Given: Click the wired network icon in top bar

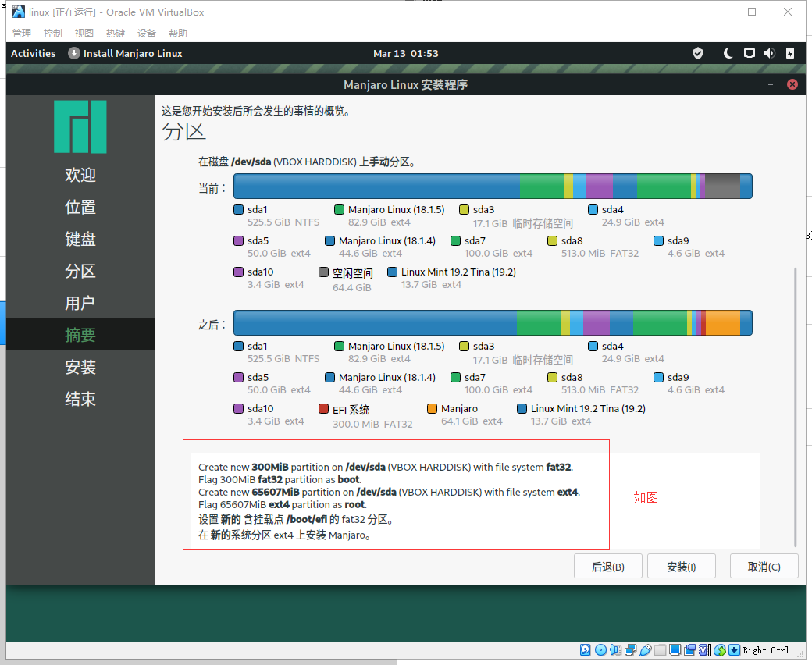Looking at the screenshot, I should pos(749,53).
